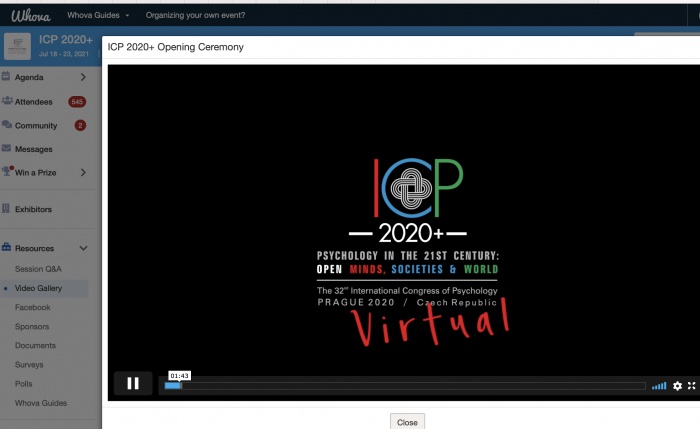Click the Community chat bubbles icon
This screenshot has width=700, height=429.
pos(7,124)
